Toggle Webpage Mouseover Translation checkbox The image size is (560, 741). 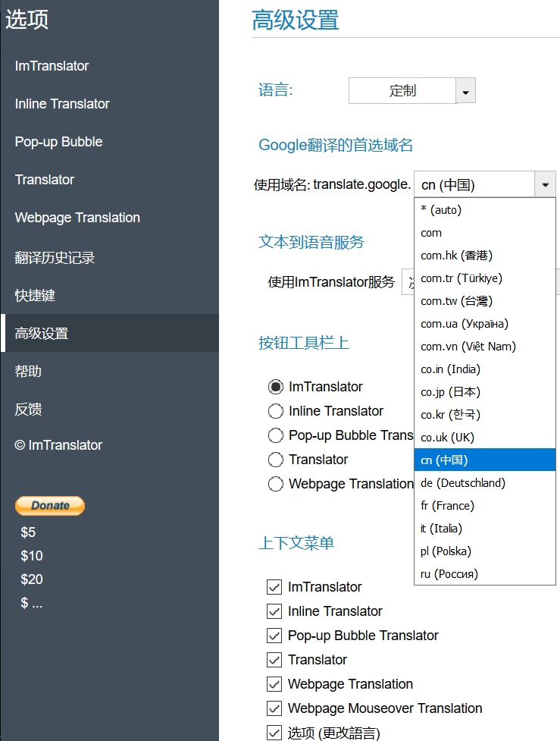coord(274,708)
